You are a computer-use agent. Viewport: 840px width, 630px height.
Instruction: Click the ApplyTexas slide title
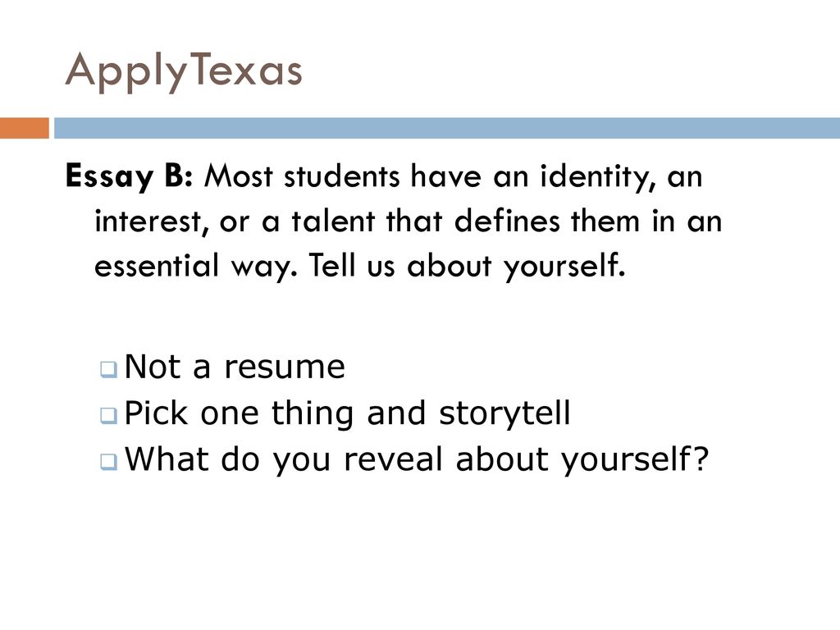point(184,72)
